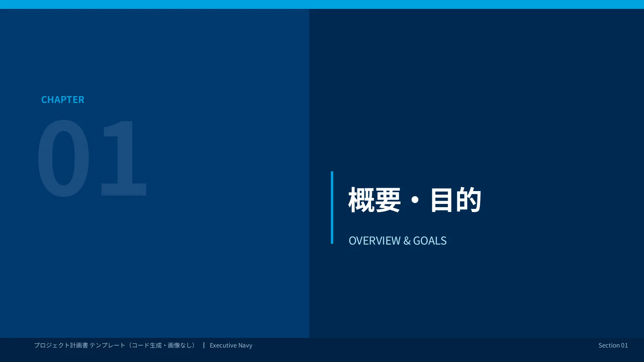This screenshot has width=644, height=362.
Task: Select the word 目的 in the title
Action: (456, 200)
